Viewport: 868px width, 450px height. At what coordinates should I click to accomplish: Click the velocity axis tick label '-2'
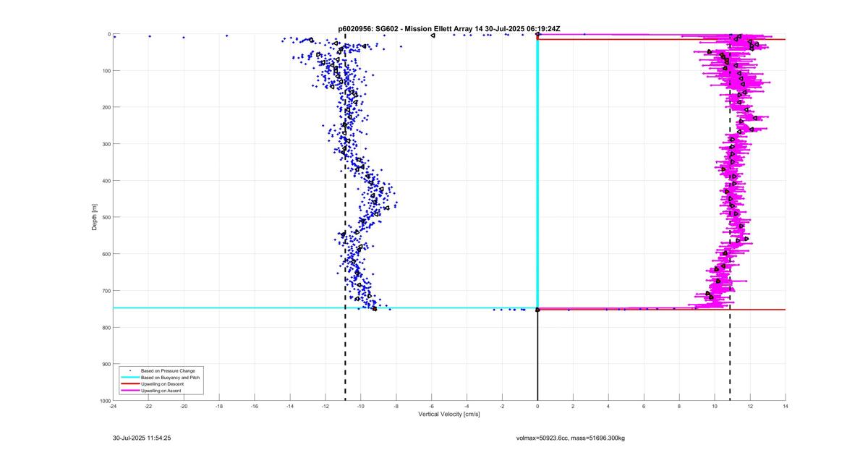click(503, 407)
